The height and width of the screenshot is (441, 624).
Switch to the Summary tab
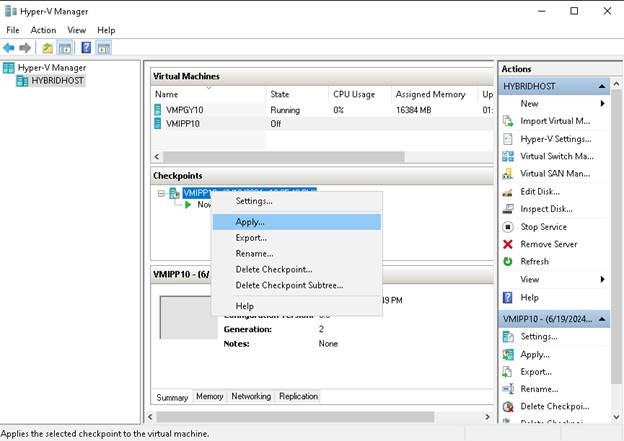pyautogui.click(x=172, y=397)
